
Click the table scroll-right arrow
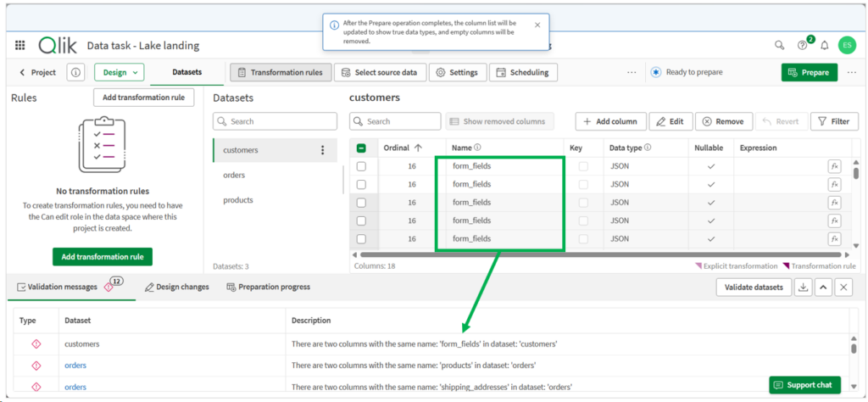tap(847, 254)
